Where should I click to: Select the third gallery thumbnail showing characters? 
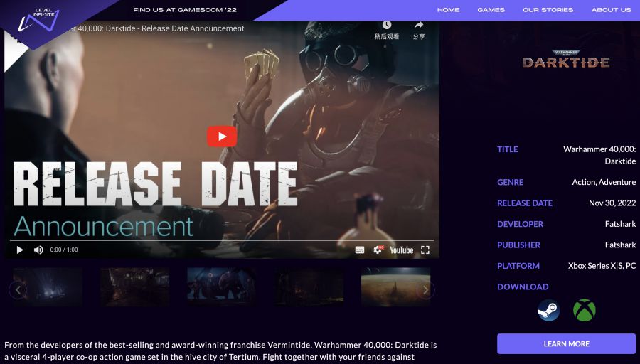point(222,287)
